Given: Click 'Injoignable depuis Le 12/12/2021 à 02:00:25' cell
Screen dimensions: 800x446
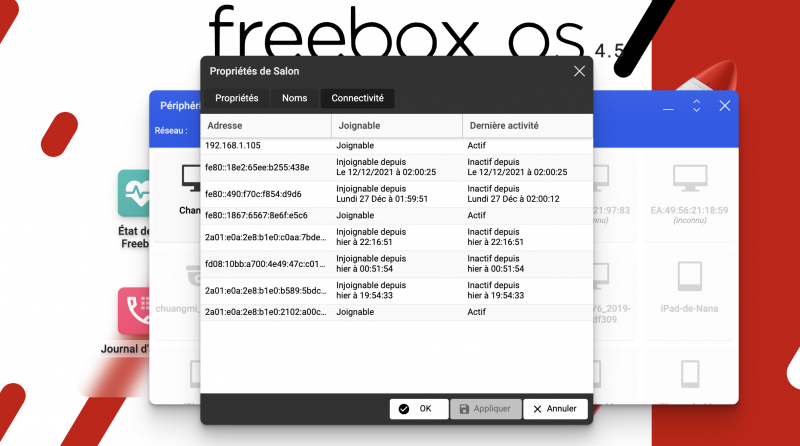Looking at the screenshot, I should (x=397, y=167).
